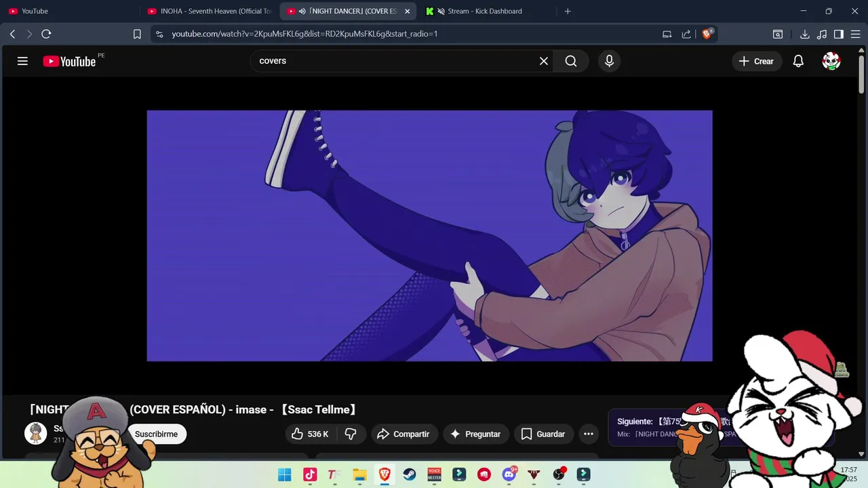
Task: Switch to INOHA - Seventh Heaven tab
Action: 210,11
